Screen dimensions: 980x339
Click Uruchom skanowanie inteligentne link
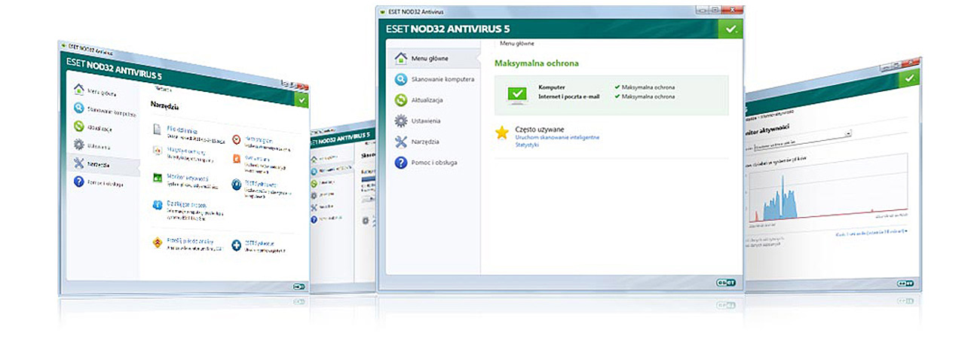[x=557, y=137]
